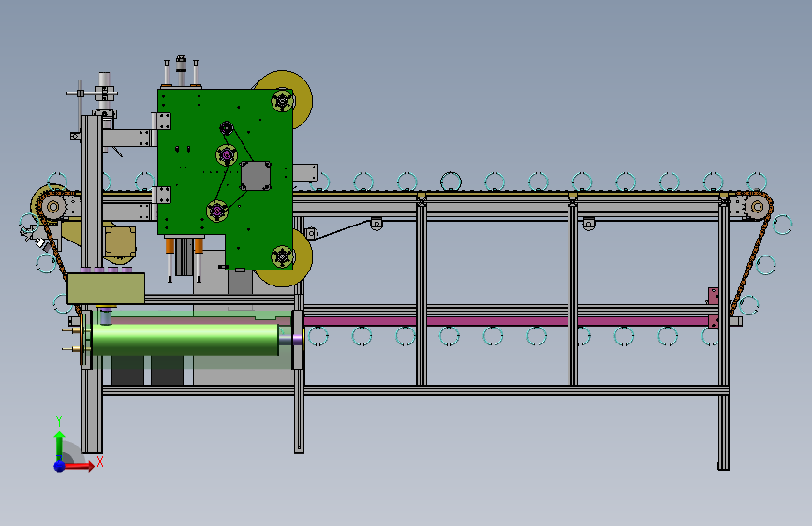Image resolution: width=812 pixels, height=526 pixels.
Task: Select the lower yellow reel disc
Action: (x=302, y=259)
